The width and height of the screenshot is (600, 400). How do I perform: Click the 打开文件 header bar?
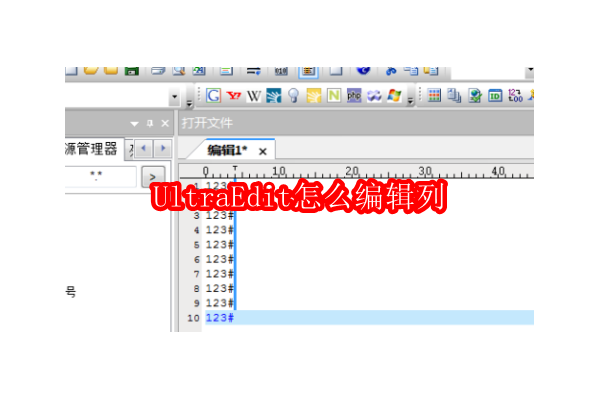coord(356,123)
